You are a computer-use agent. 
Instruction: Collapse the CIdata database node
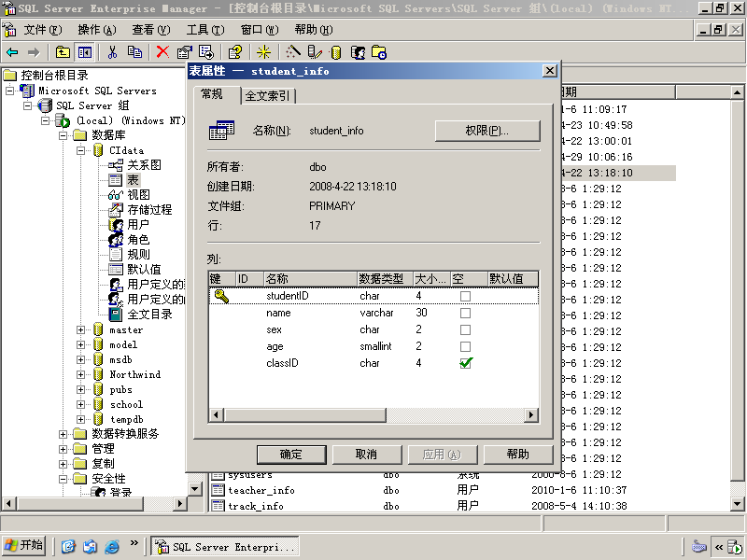80,150
